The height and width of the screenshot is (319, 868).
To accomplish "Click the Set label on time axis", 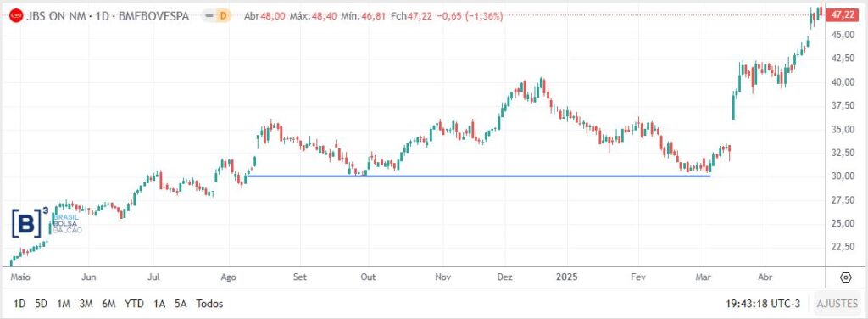I will (x=300, y=277).
